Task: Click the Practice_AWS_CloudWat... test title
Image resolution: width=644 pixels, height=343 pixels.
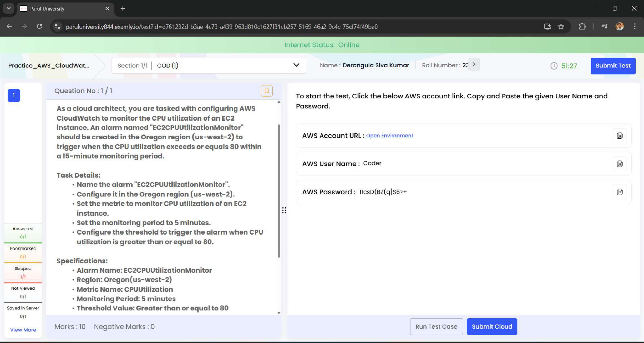Action: 48,65
